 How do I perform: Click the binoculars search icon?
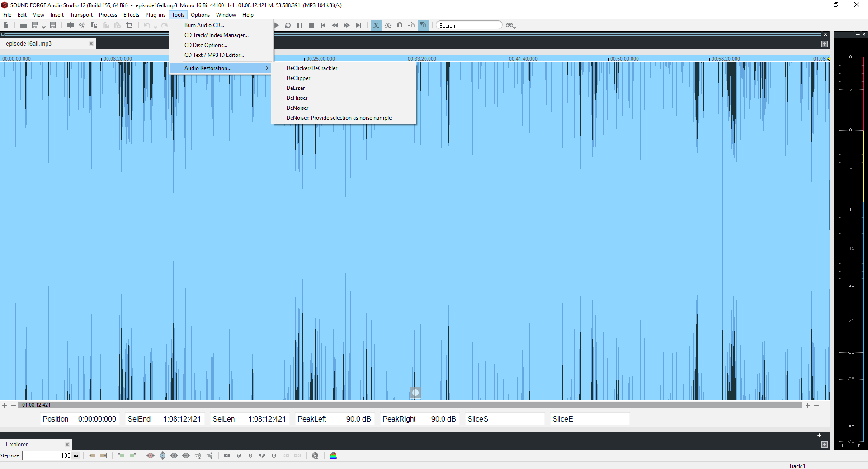(510, 25)
